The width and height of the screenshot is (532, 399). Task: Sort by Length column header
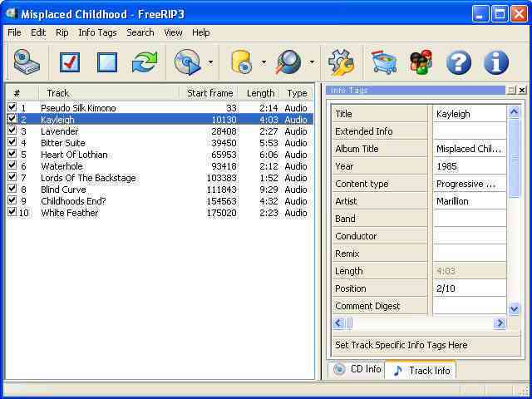click(x=260, y=93)
